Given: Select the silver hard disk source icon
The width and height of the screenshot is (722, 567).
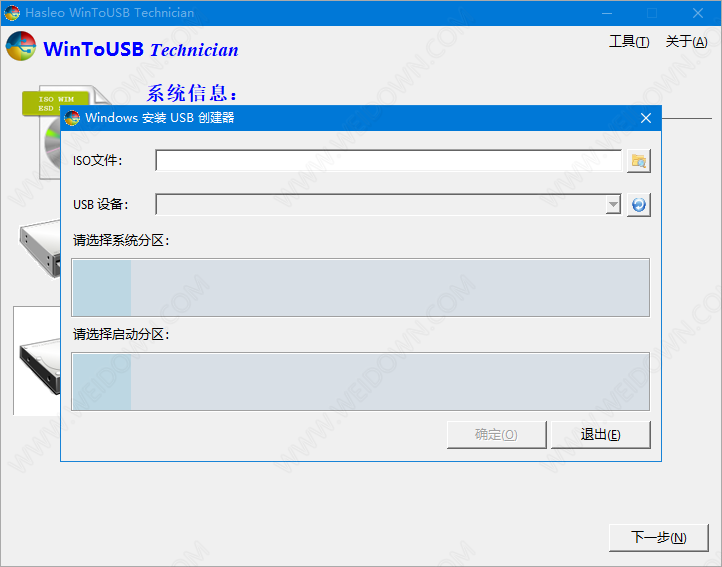Looking at the screenshot, I should click(40, 249).
